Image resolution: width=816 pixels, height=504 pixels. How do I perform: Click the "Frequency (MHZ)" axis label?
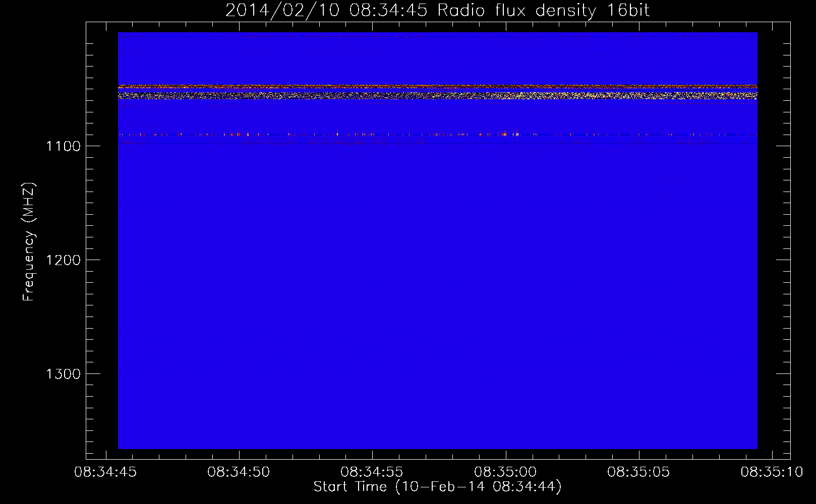(29, 242)
